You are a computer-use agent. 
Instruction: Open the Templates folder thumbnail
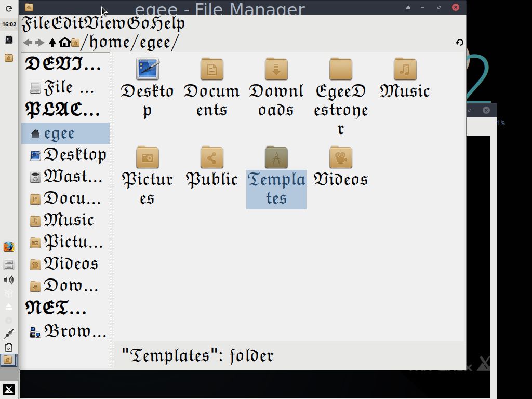tap(276, 157)
